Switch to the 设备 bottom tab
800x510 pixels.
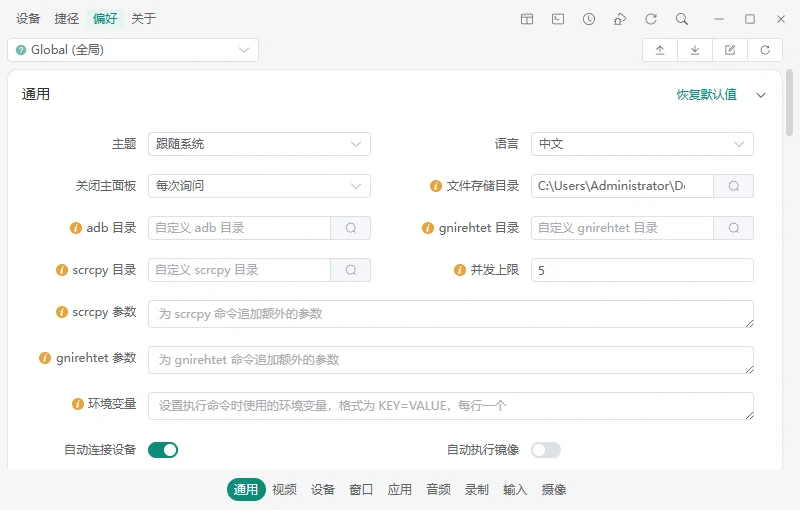click(323, 490)
